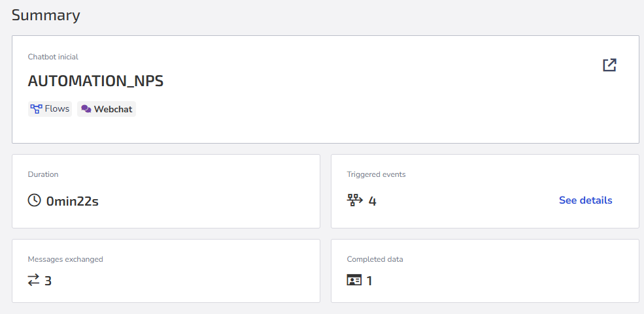
Task: Click the messages exchanged arrows icon
Action: coord(33,281)
